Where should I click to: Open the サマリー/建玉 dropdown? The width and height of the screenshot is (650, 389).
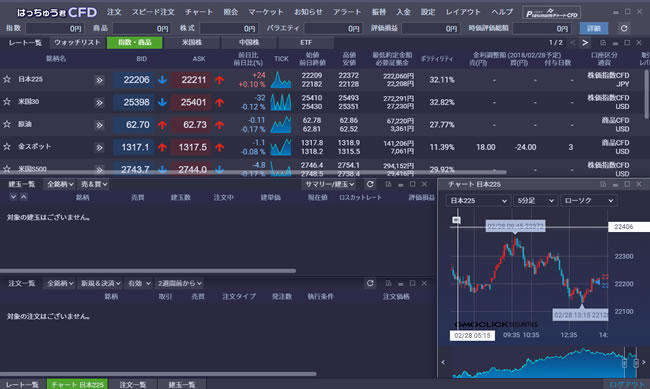click(330, 184)
